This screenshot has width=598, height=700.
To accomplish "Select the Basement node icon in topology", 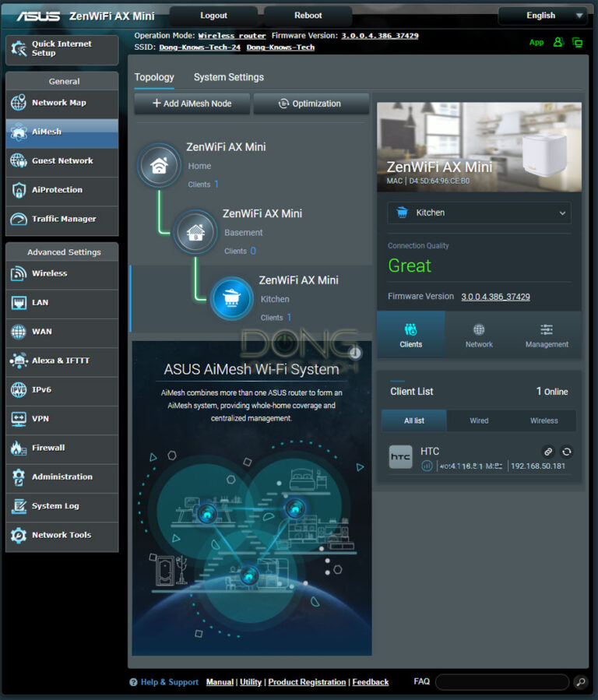I will point(195,231).
